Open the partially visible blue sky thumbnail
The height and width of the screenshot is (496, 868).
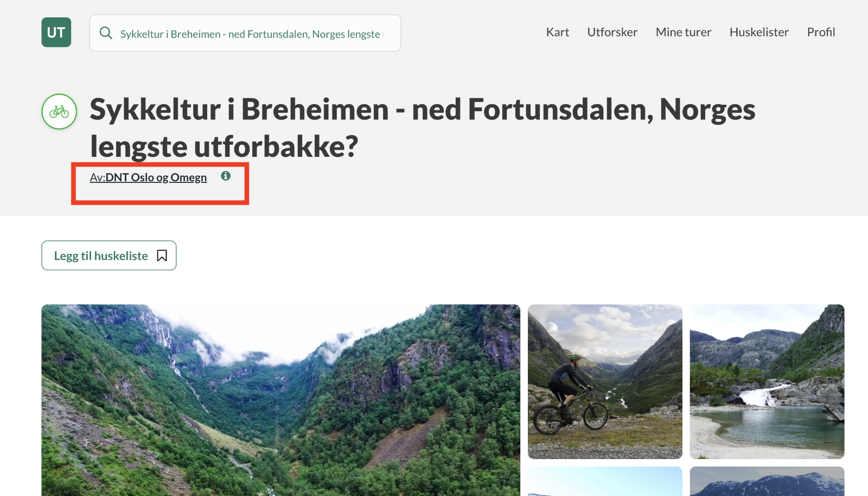pos(605,481)
